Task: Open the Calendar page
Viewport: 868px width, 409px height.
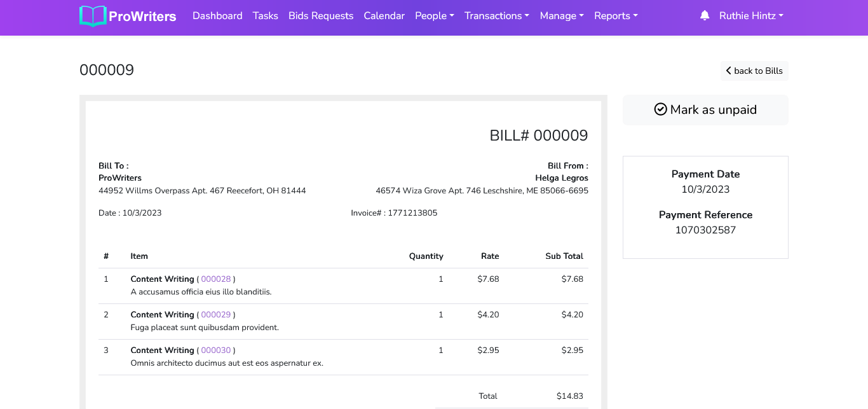Action: pos(384,16)
